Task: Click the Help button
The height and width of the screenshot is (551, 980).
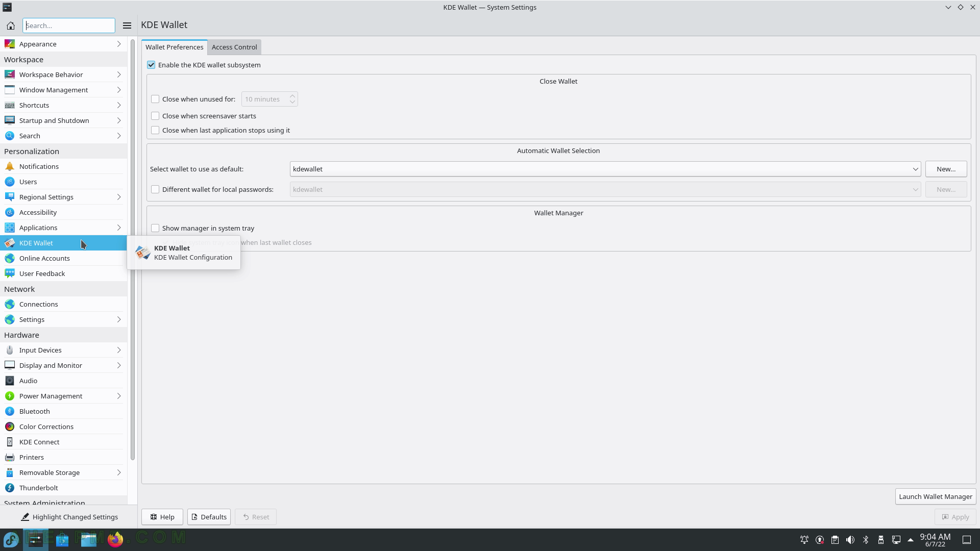Action: click(x=162, y=517)
